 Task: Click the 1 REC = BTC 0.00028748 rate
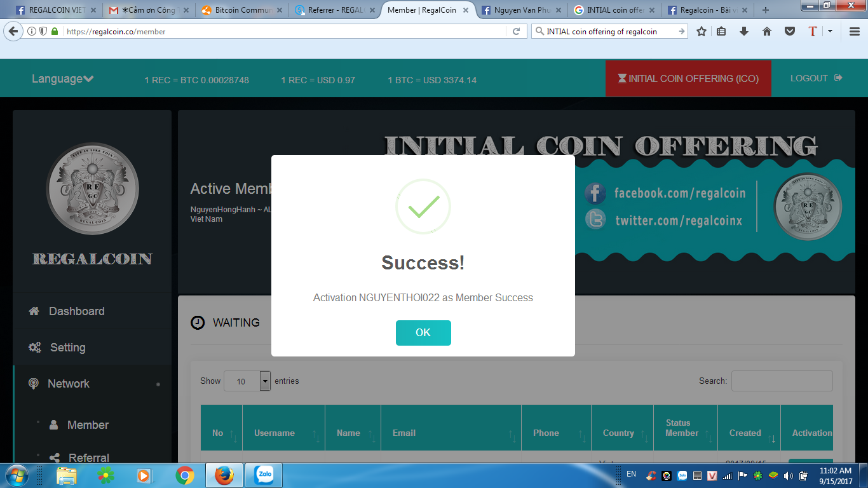tap(197, 80)
